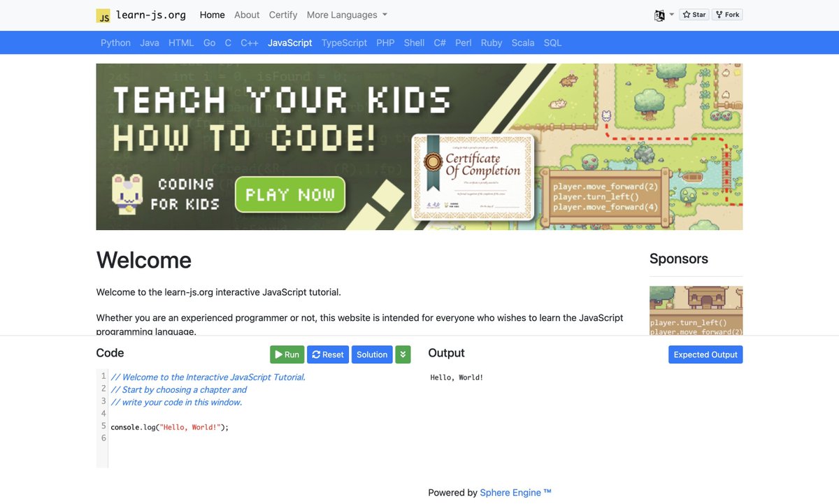Image resolution: width=839 pixels, height=504 pixels.
Task: Go to the Home page
Action: (213, 15)
